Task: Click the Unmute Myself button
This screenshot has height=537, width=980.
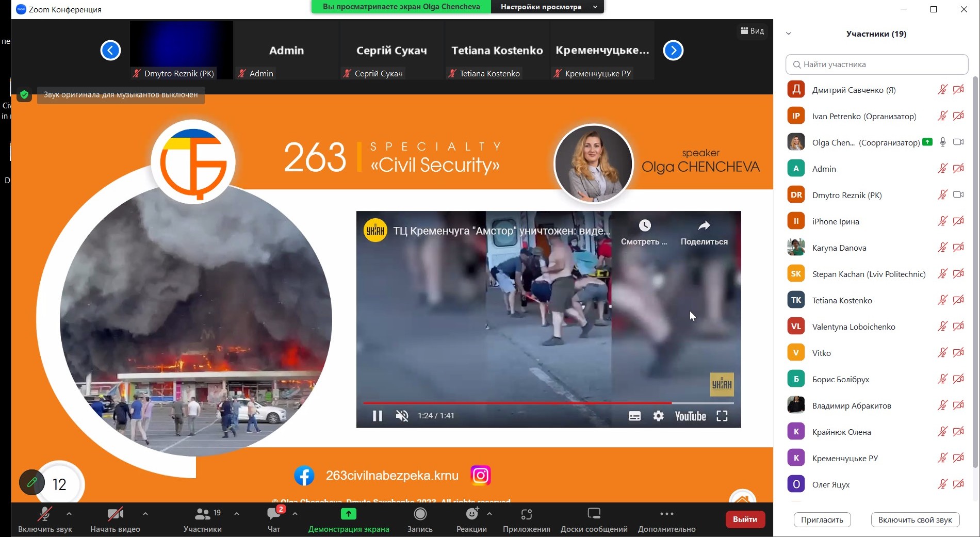Action: (x=915, y=520)
